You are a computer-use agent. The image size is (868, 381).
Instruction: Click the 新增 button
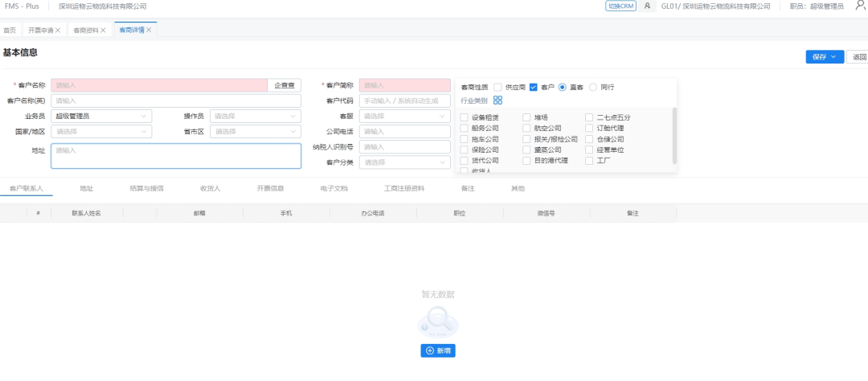[x=438, y=350]
